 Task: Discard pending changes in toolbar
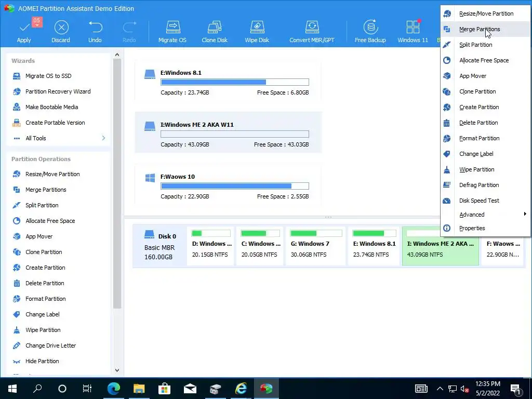point(61,32)
